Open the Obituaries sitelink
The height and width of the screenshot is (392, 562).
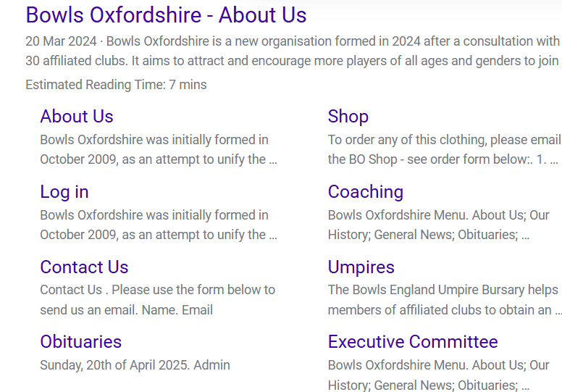[80, 341]
